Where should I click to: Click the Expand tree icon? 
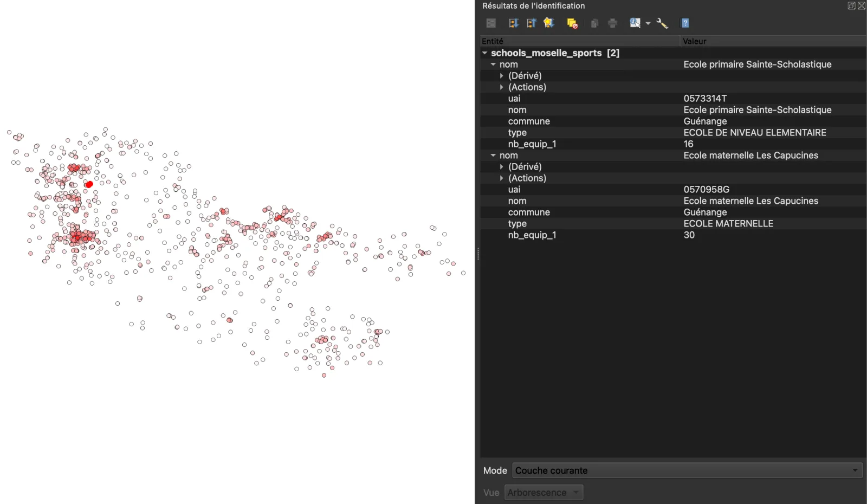(513, 23)
